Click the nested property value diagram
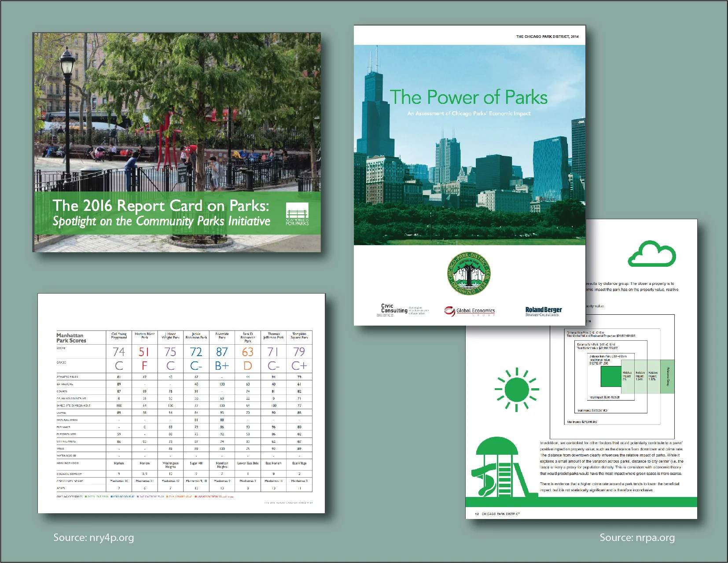Image resolution: width=728 pixels, height=563 pixels. pos(612,376)
